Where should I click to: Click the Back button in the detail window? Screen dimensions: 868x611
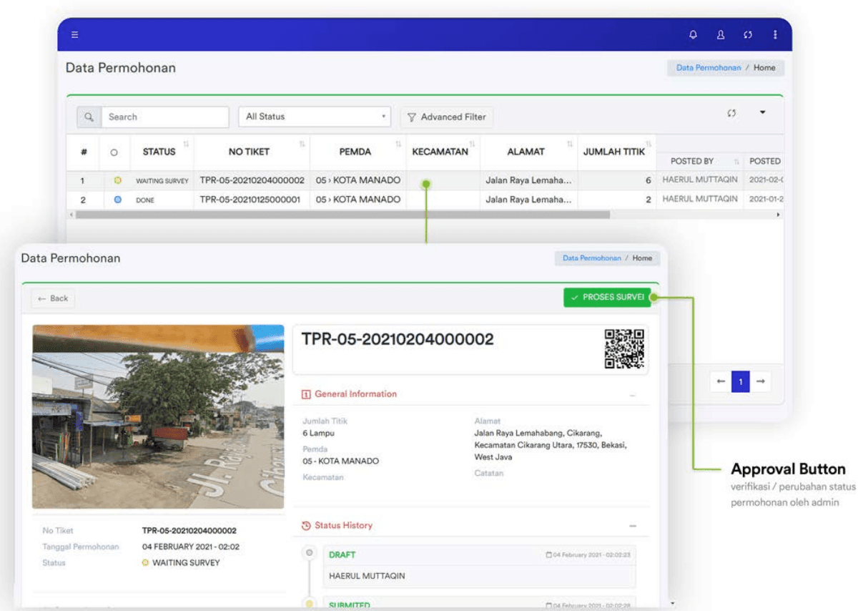pos(53,298)
